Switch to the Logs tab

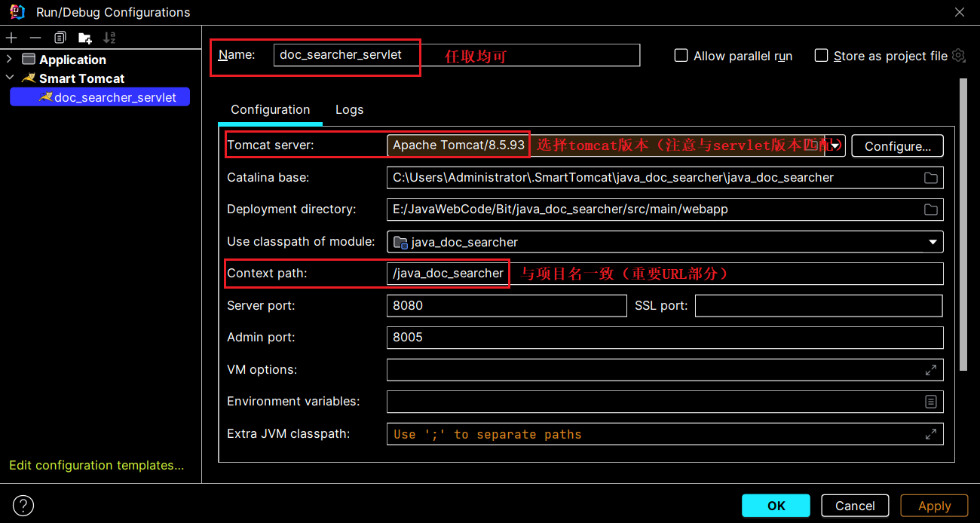click(x=349, y=109)
